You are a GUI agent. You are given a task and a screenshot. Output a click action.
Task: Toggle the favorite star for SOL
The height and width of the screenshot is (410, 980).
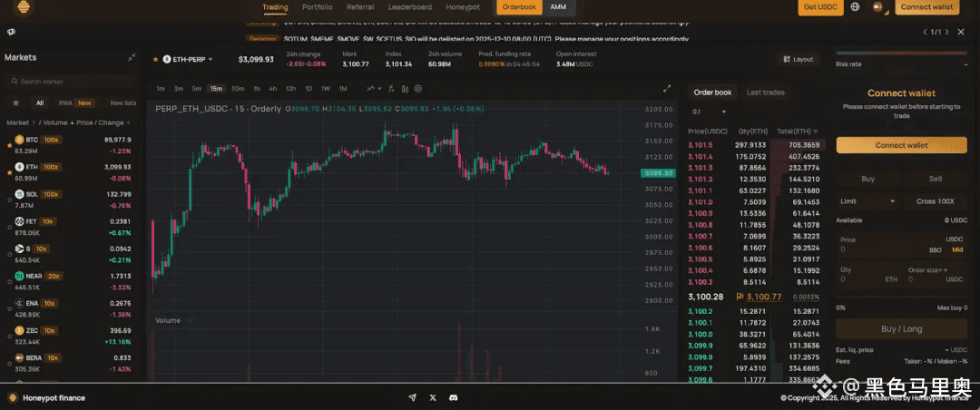click(x=9, y=200)
